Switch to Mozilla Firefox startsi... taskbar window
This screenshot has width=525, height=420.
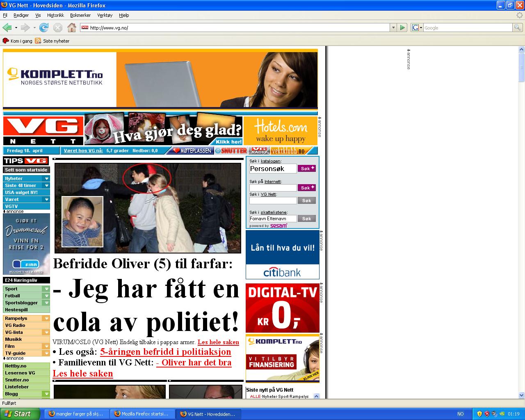coord(142,414)
